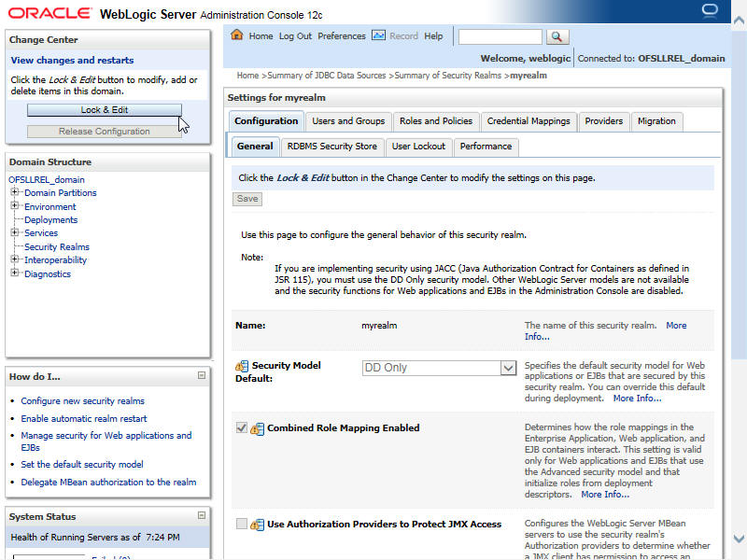
Task: Open Security Realms in the domain tree
Action: click(x=57, y=247)
